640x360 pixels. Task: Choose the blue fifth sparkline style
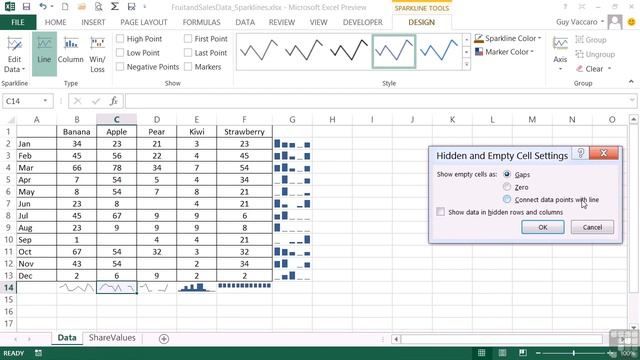coord(439,51)
